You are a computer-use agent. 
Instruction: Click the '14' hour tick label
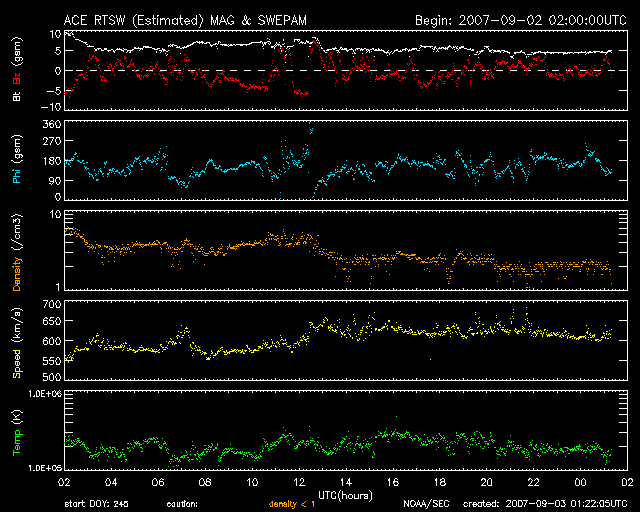tap(346, 482)
